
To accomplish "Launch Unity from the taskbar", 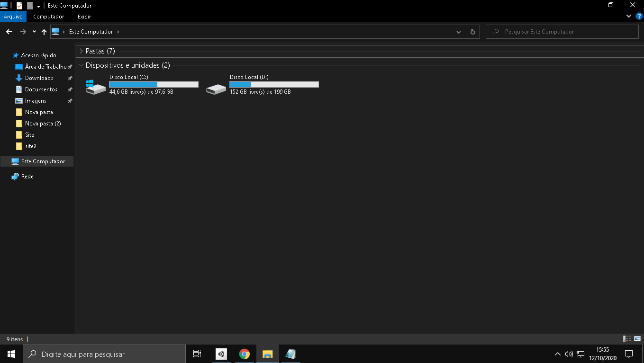I will (221, 354).
